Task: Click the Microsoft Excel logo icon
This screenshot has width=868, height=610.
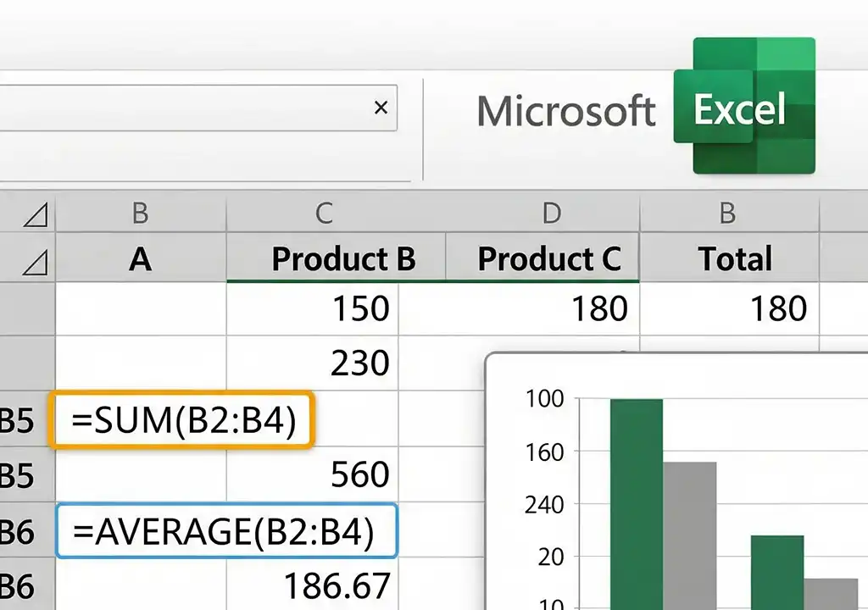Action: 744,106
